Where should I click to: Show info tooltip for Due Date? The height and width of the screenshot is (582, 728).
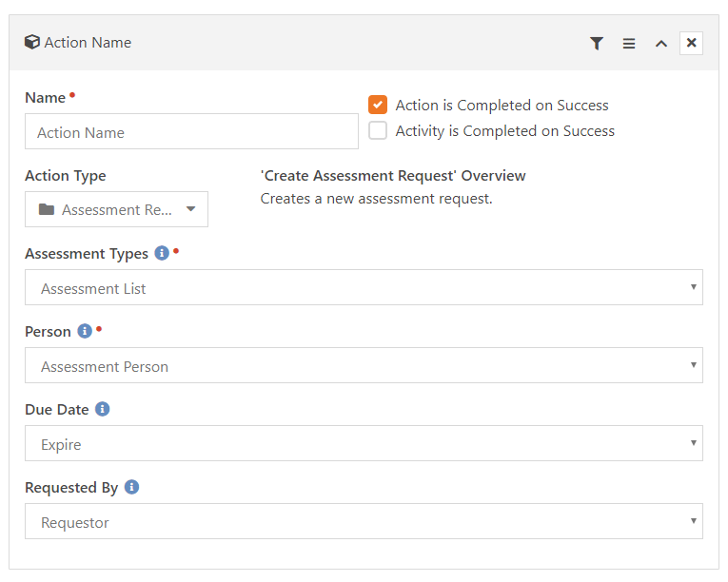coord(102,409)
